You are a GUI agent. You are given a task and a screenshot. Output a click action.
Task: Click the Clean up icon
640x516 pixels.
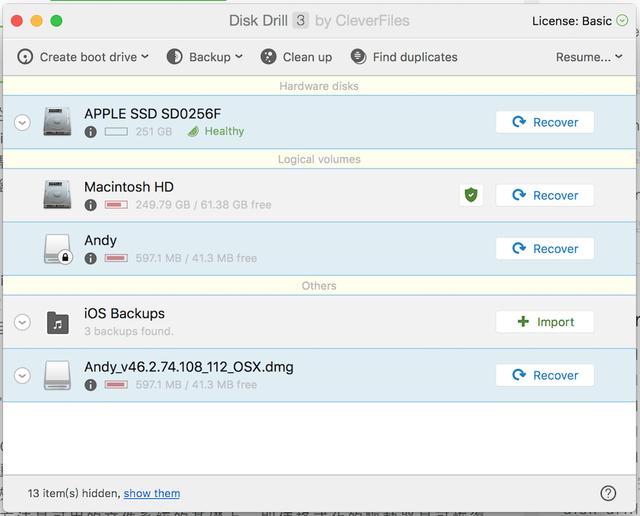pos(268,57)
